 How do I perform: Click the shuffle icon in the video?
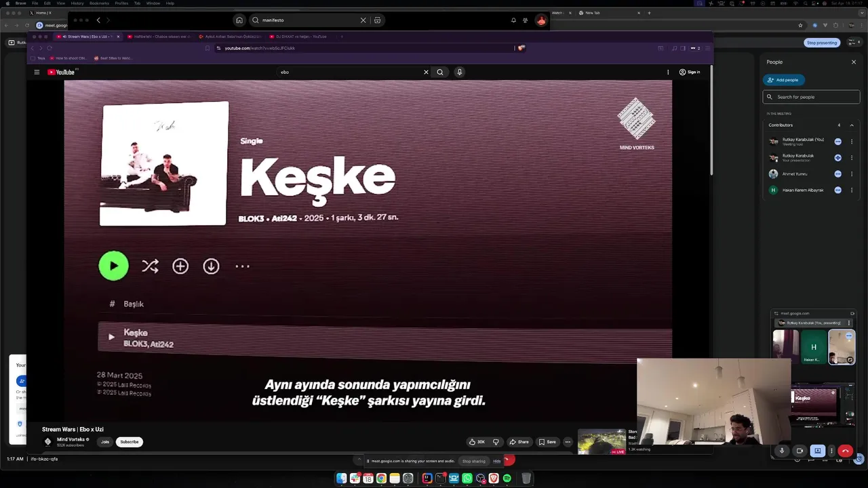pyautogui.click(x=150, y=266)
